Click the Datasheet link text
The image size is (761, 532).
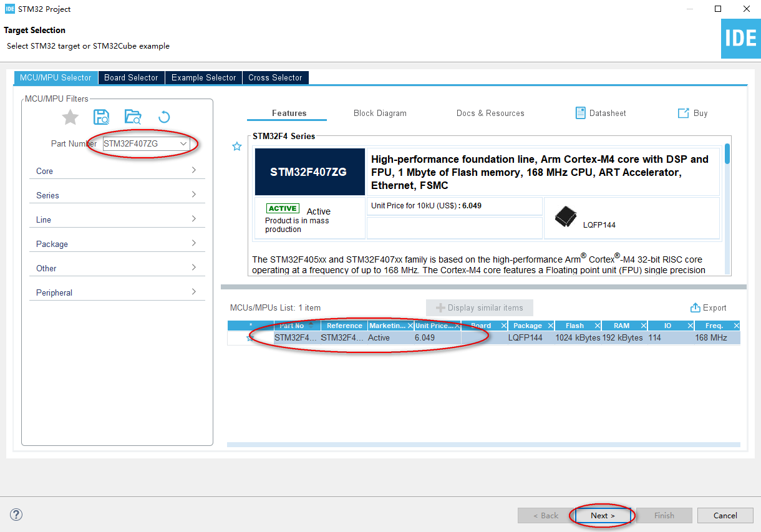coord(608,113)
